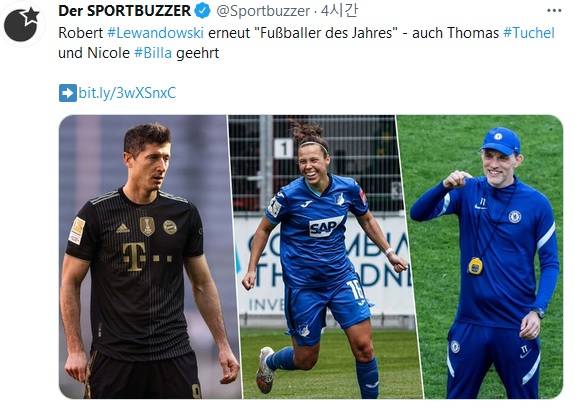The height and width of the screenshot is (409, 575).
Task: Open the 4시간 tweet timestamp
Action: [339, 11]
